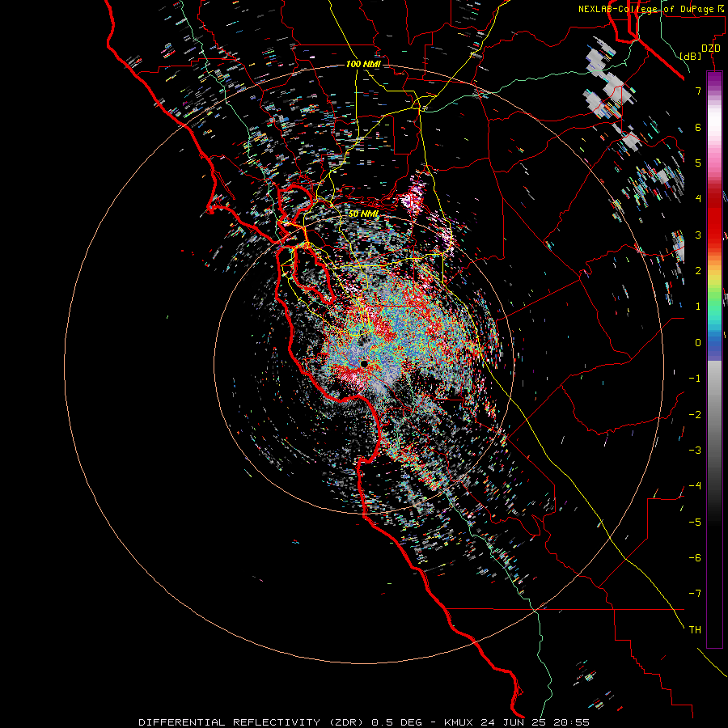Click the TH label on the color scale

tap(695, 629)
